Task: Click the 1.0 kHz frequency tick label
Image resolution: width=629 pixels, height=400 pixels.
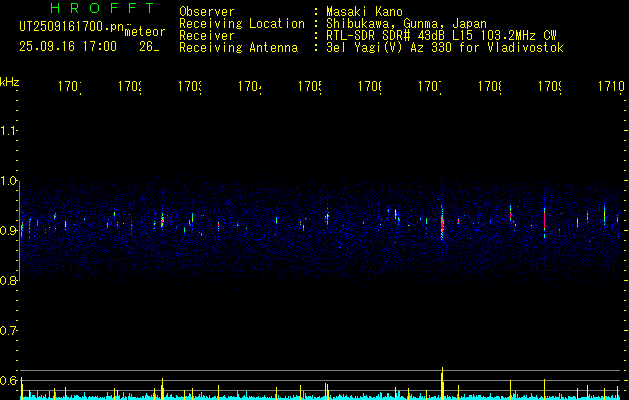Action: pos(9,181)
